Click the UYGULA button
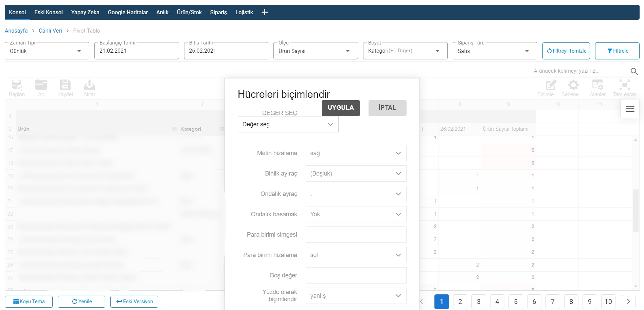The height and width of the screenshot is (310, 644). [x=341, y=108]
